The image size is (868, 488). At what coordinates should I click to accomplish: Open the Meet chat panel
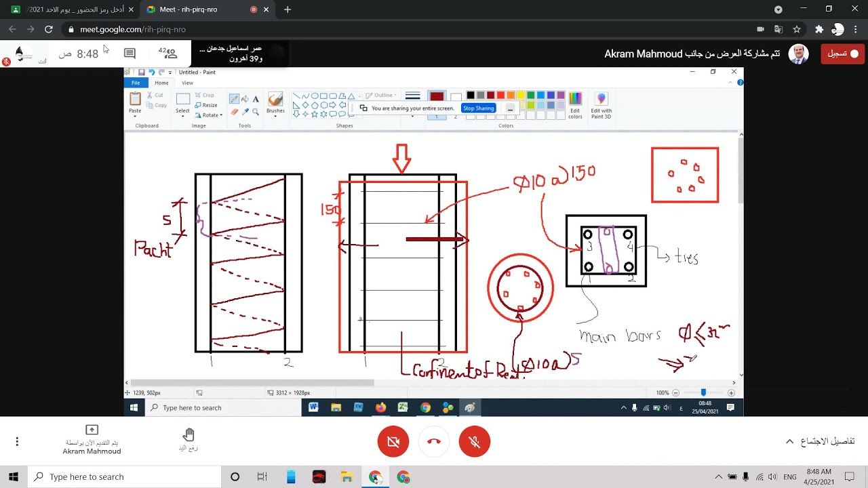coord(130,54)
